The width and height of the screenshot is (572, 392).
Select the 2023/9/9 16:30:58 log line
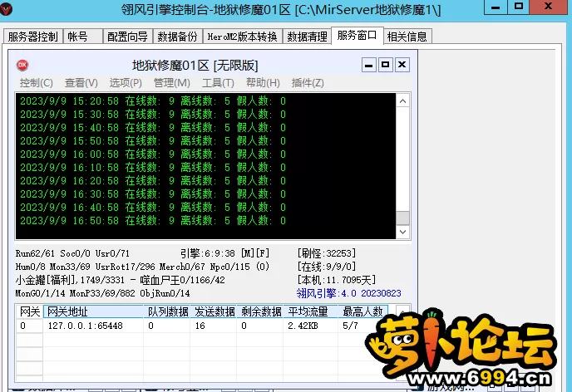152,194
